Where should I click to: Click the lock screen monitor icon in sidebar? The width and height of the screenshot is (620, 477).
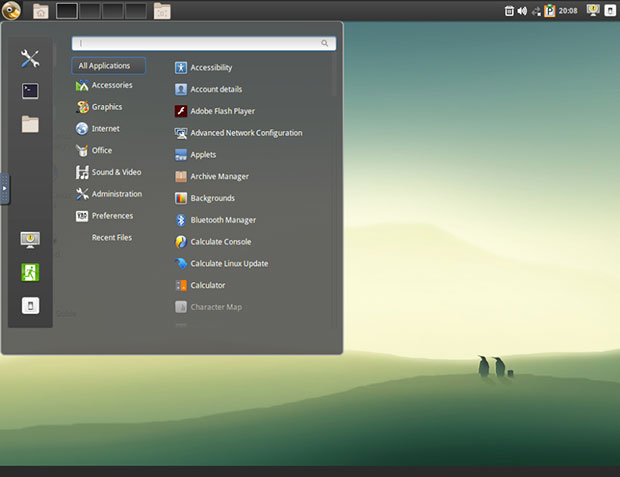(30, 240)
